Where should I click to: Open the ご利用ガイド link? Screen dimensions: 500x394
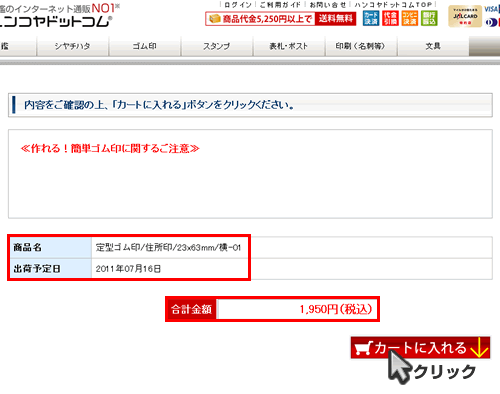pyautogui.click(x=280, y=5)
